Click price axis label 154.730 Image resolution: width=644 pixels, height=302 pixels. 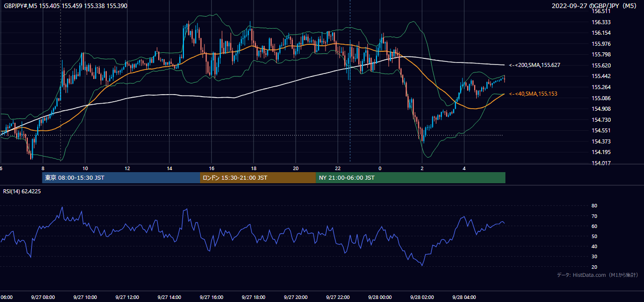coord(601,120)
